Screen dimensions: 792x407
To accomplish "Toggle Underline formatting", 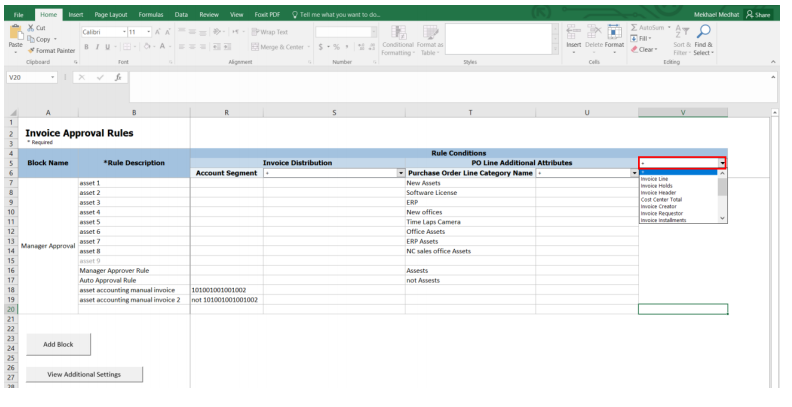I will tap(108, 47).
